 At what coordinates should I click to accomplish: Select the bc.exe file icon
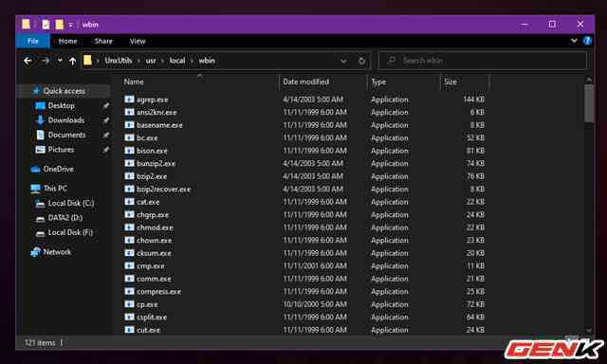129,137
